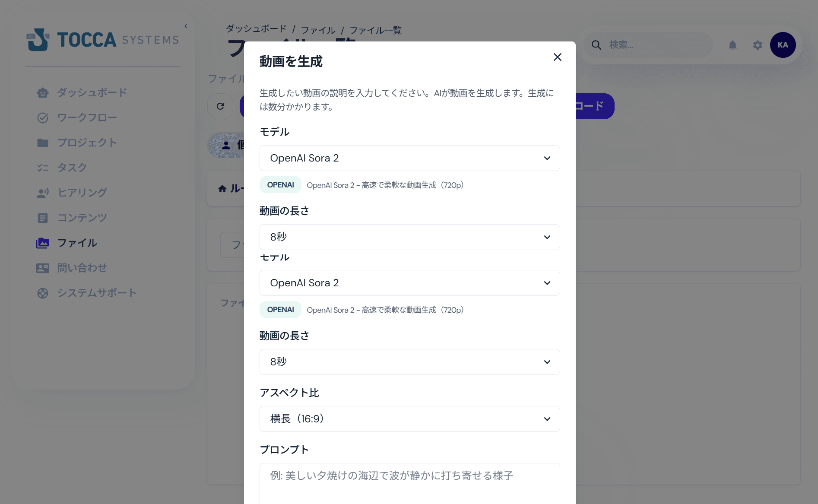Screen dimensions: 818x504
Task: Open notifications with the bell icon
Action: [x=733, y=45]
